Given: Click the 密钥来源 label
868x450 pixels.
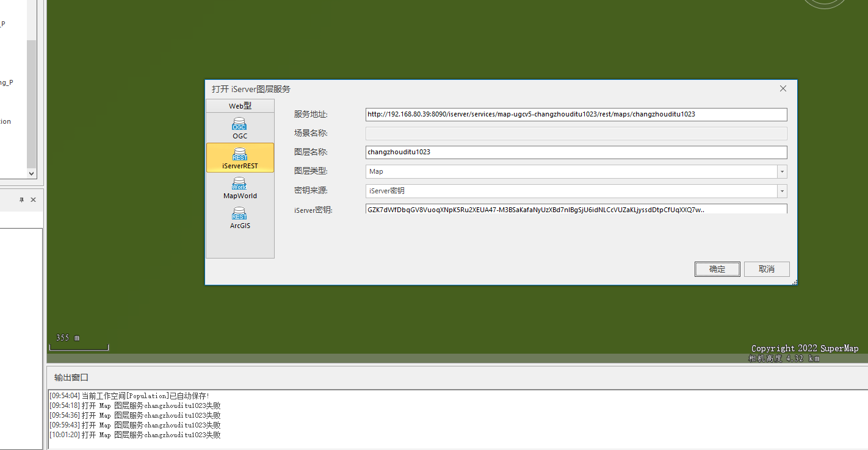Looking at the screenshot, I should 311,191.
